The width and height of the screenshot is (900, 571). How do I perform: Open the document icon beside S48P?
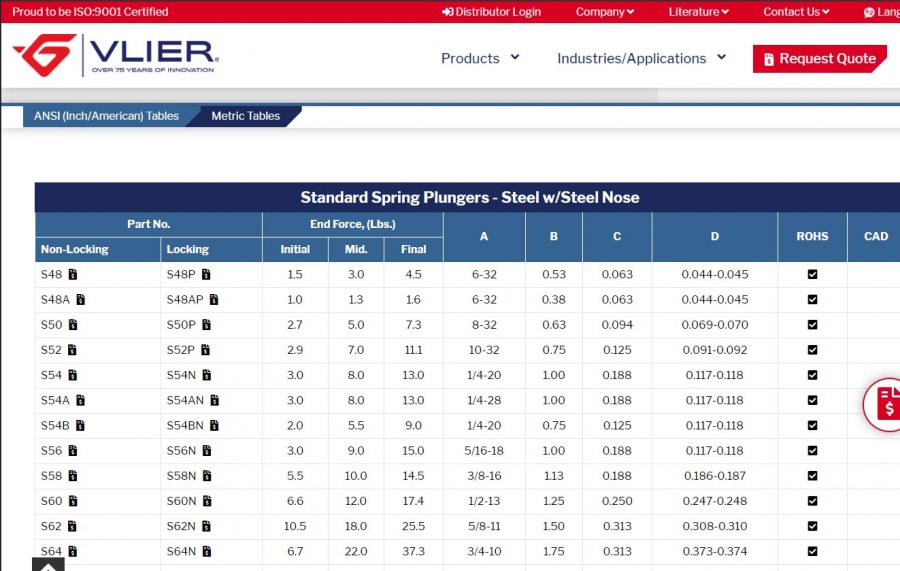coord(206,274)
